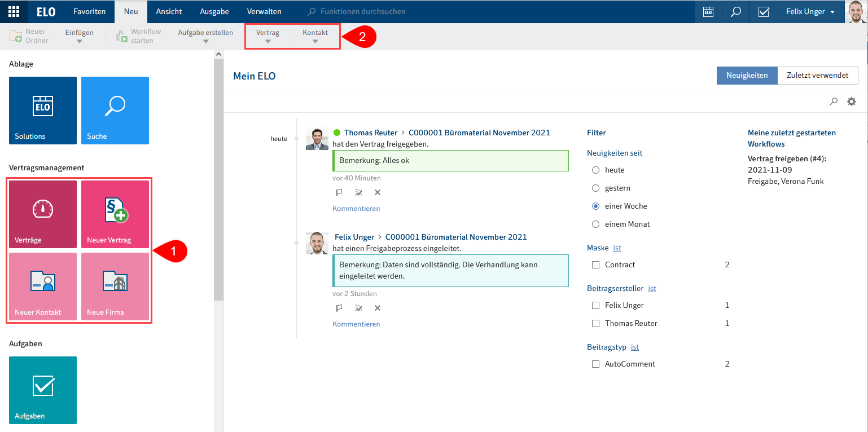Click Kommentieren under Thomas Reuter's post
Viewport: 868px width, 432px height.
pos(356,208)
